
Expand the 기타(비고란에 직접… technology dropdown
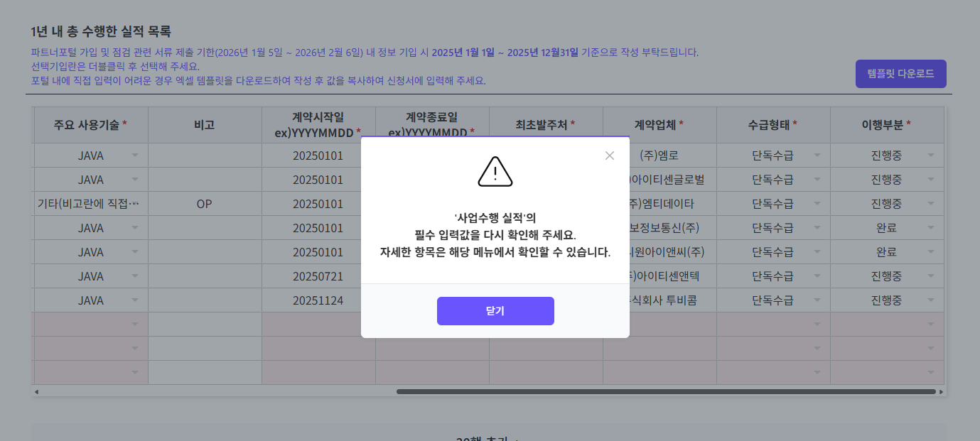(135, 204)
